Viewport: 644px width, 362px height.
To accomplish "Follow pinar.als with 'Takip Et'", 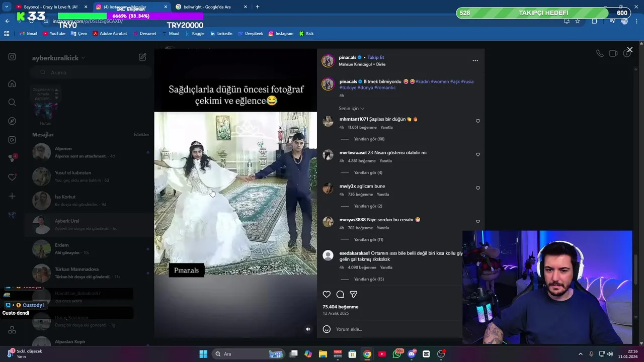I will [375, 57].
